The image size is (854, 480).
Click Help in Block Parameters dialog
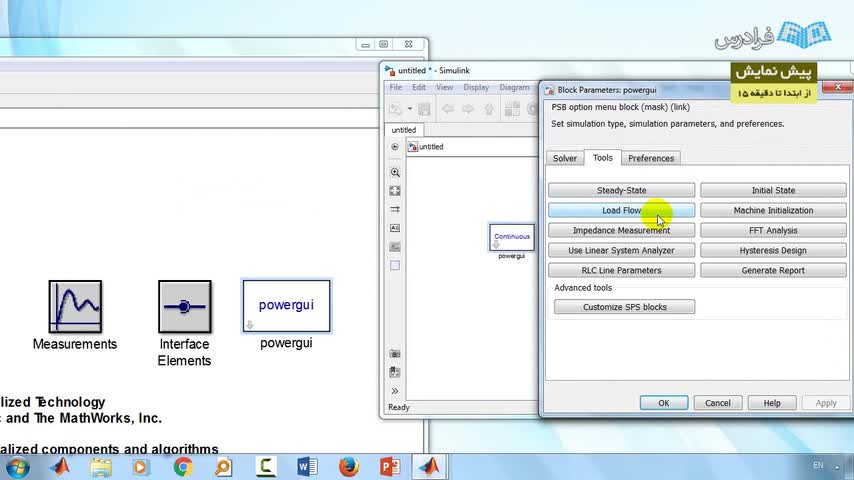[772, 403]
